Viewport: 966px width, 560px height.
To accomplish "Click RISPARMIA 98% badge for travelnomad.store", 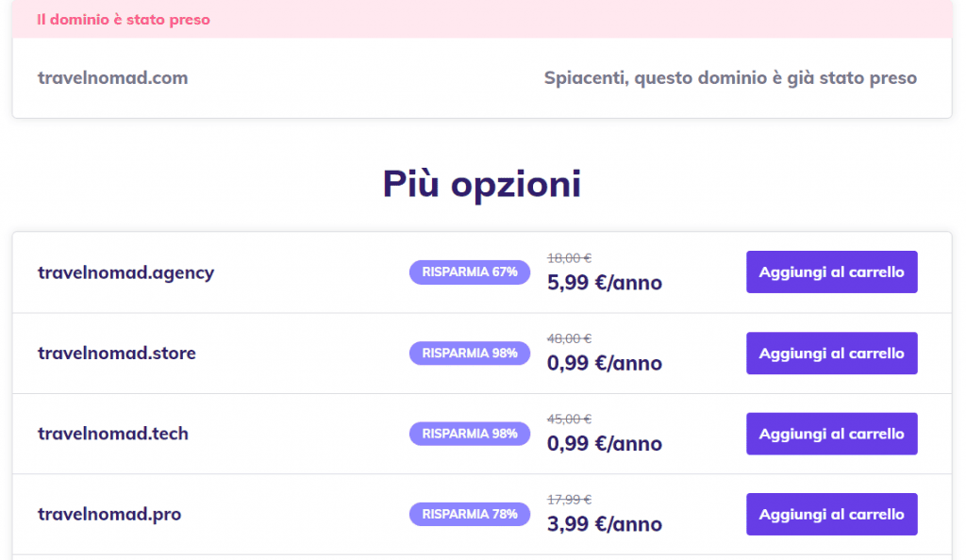I will click(470, 354).
